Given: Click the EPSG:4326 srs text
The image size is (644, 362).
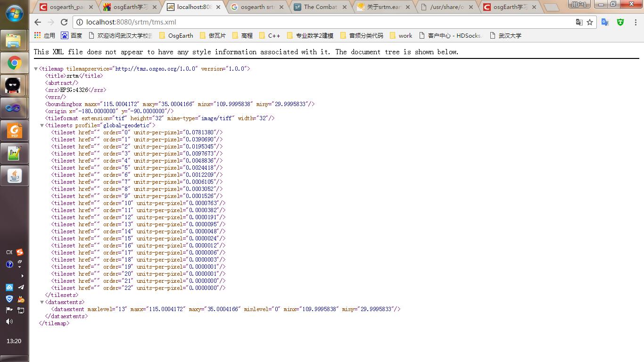Looking at the screenshot, I should pos(74,90).
